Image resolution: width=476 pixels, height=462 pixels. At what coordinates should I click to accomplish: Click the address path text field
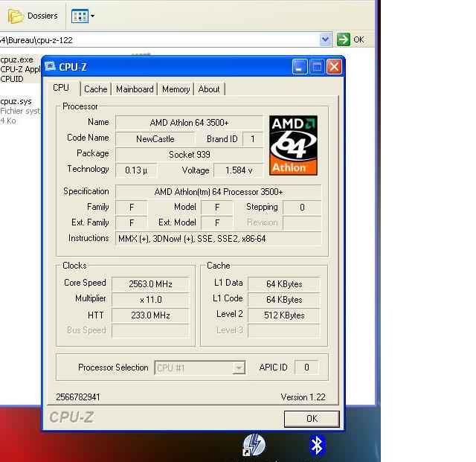[x=164, y=39]
